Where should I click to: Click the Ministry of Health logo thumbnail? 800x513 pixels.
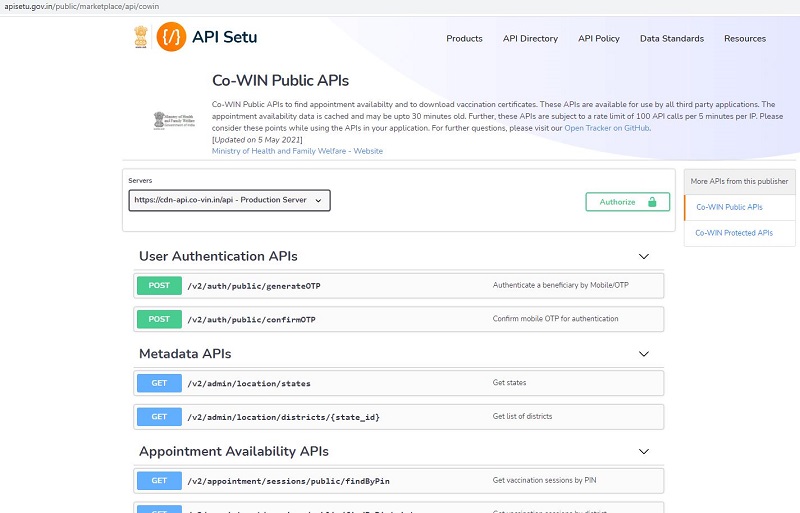(x=174, y=121)
